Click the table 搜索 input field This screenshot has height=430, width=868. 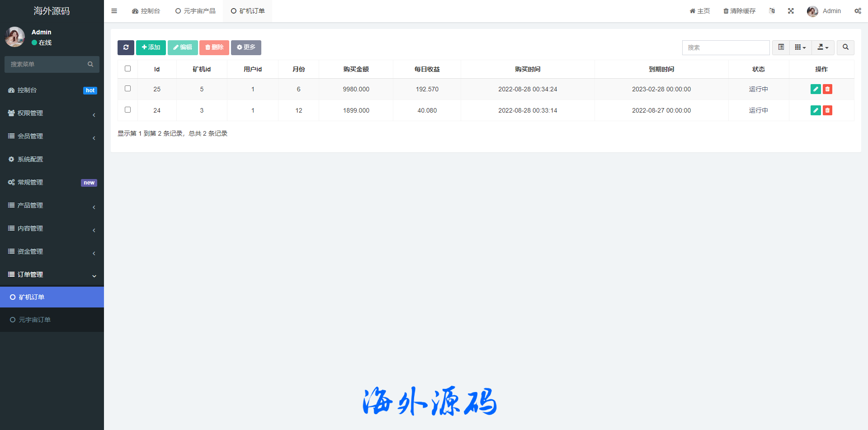coord(726,47)
